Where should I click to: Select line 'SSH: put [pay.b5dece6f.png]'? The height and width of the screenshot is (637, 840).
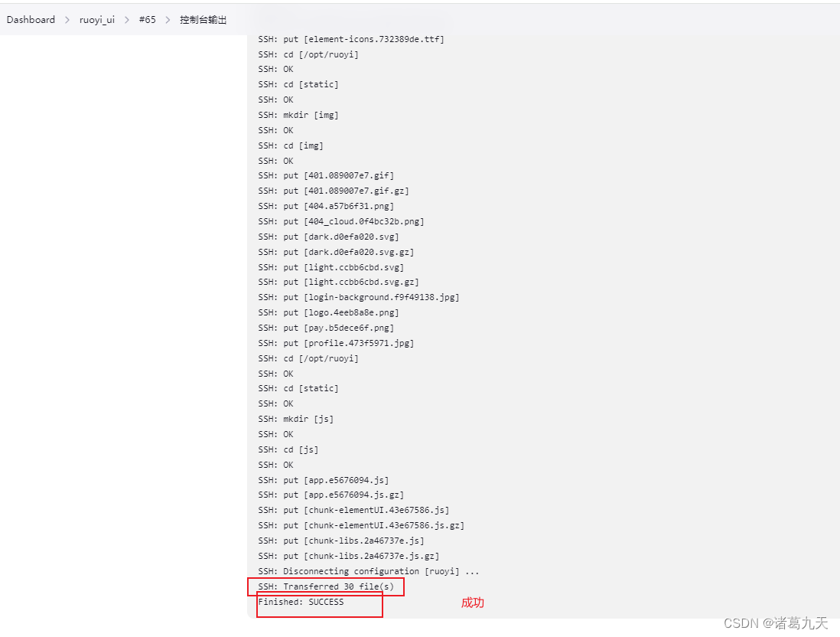[x=326, y=328]
